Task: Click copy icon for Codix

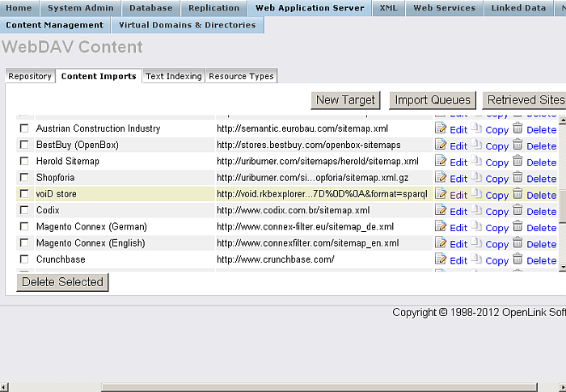Action: (476, 209)
